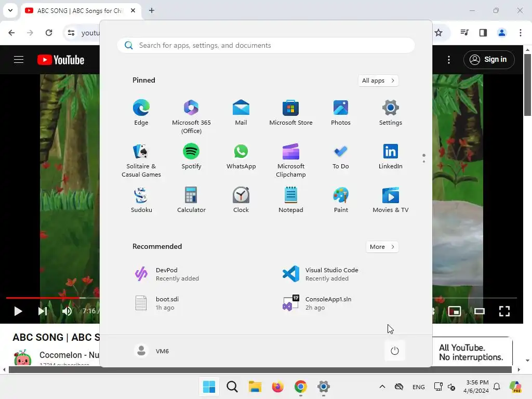Open Chrome three-dot menu
The width and height of the screenshot is (532, 399).
click(521, 33)
